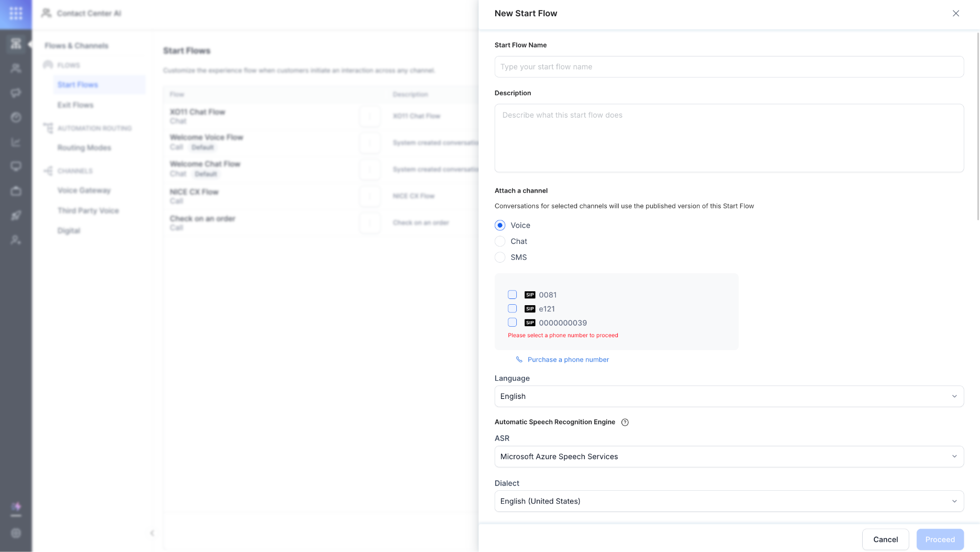Select the Chat channel radio button
This screenshot has width=980, height=552.
(500, 242)
